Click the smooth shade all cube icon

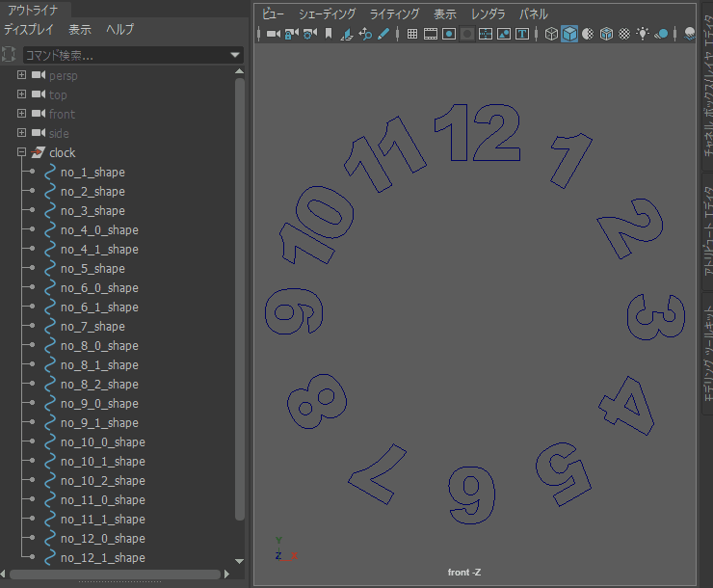click(569, 34)
